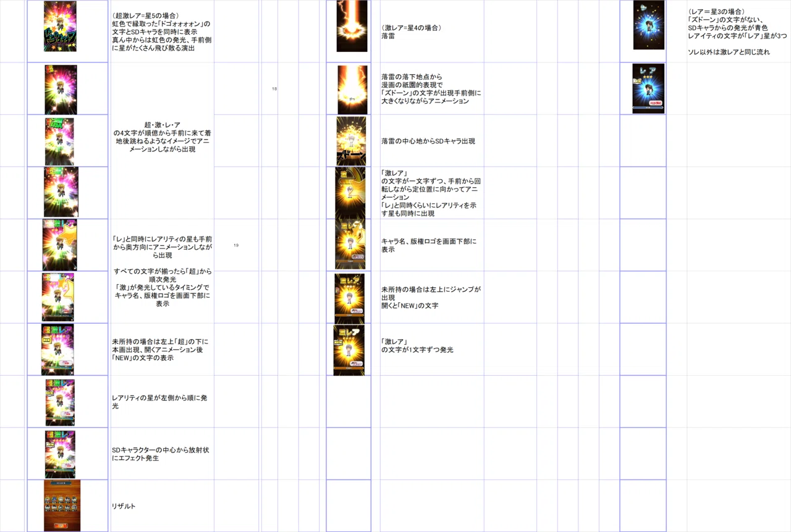
Task: Select thumbnail beside 落雷の中心地からSDキャラ出現
Action: (351, 141)
